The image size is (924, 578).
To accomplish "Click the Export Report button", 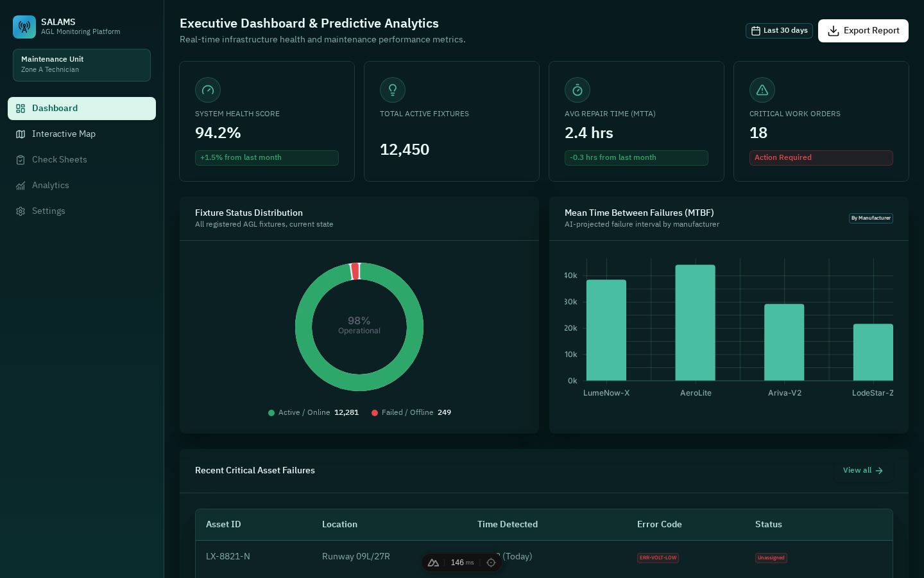I will click(x=863, y=31).
